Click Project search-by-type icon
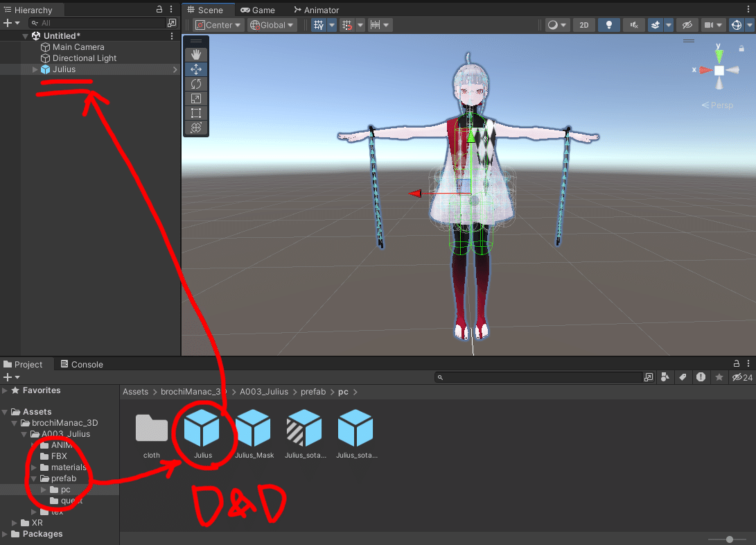756x545 pixels. pos(665,377)
